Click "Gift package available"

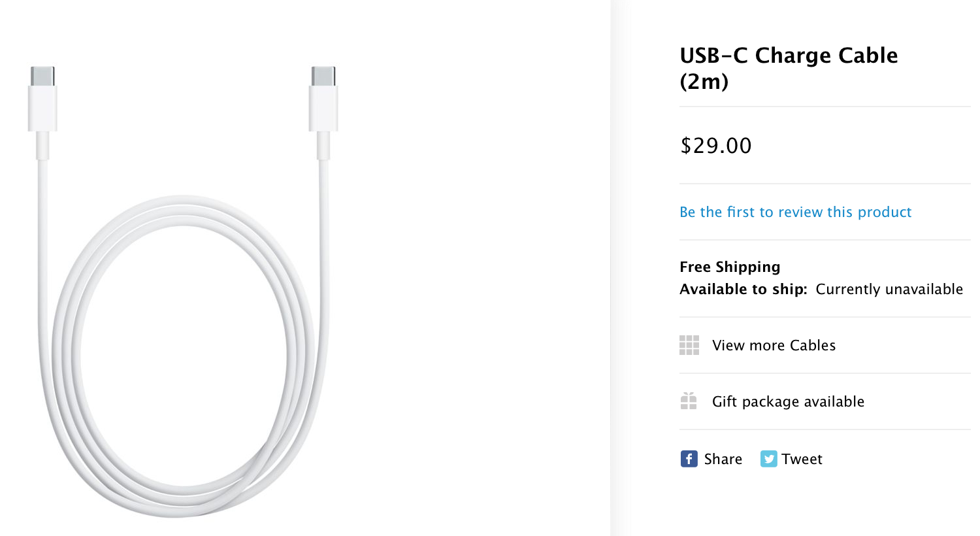[788, 401]
